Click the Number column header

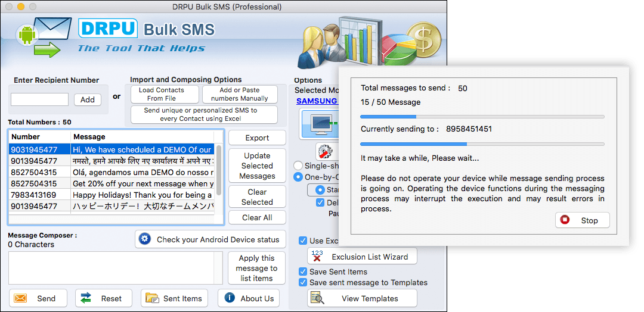[39, 136]
